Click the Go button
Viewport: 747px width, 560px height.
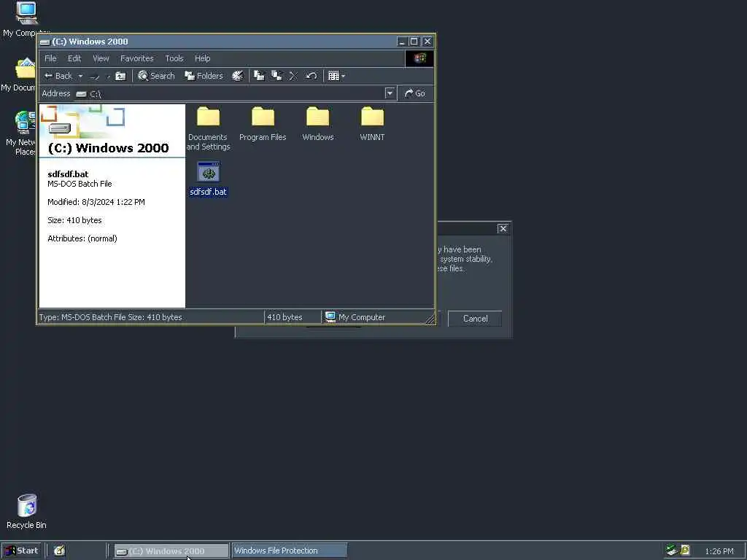pos(415,93)
